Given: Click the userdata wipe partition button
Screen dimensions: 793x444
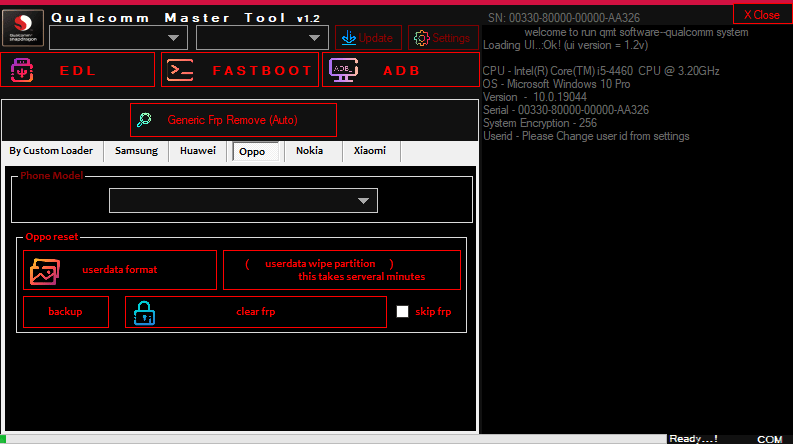Looking at the screenshot, I should 342,270.
